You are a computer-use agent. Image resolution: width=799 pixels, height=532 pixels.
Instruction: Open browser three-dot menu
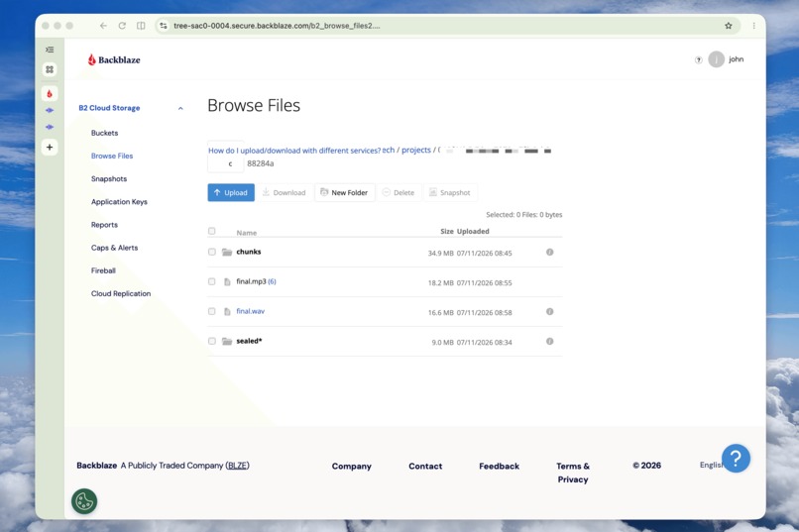[x=753, y=26]
